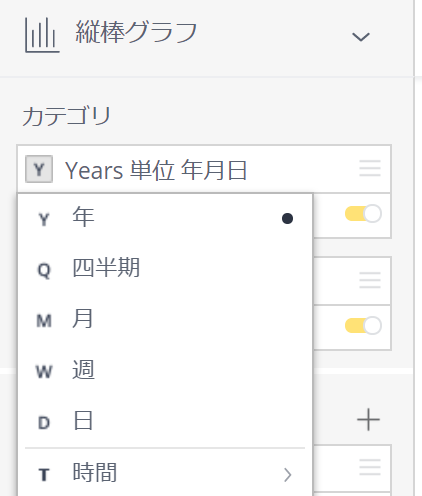Click the M month icon
This screenshot has width=422, height=496.
point(44,321)
